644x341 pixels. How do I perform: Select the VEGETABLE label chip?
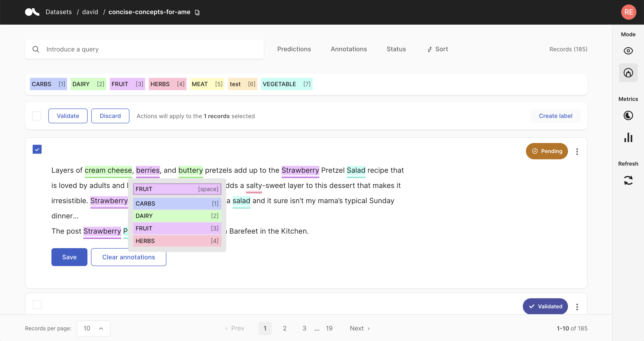(x=286, y=84)
